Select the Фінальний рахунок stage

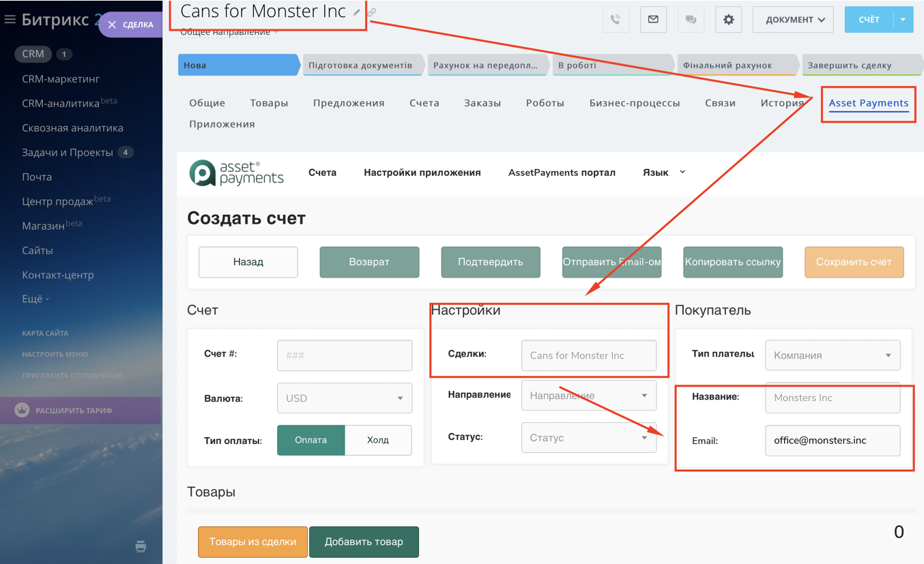tap(738, 65)
